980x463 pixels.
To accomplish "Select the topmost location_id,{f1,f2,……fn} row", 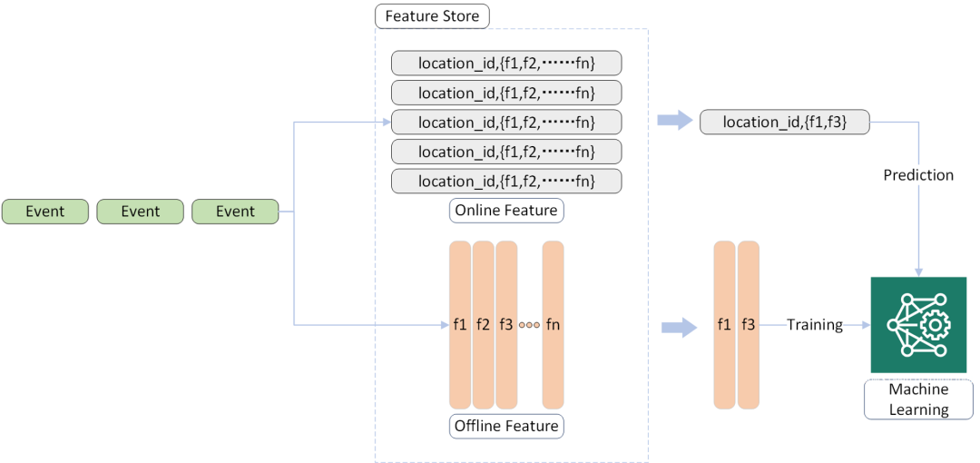I will [x=506, y=64].
